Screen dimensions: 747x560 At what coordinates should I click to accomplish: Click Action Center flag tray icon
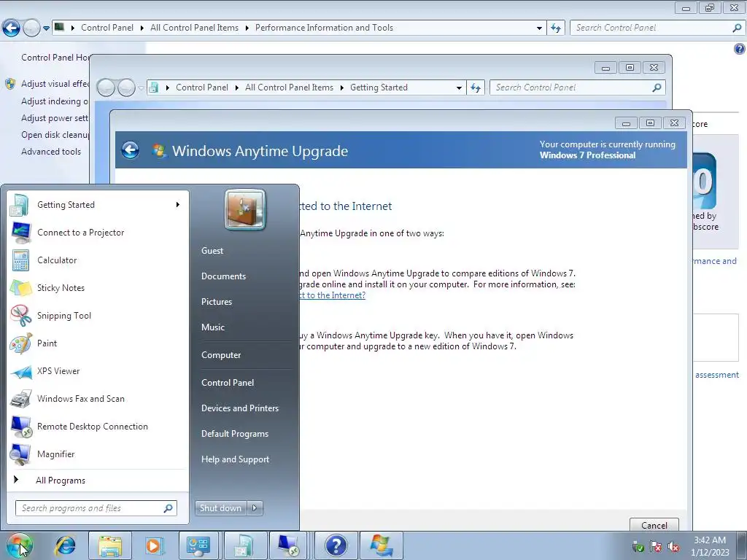pos(656,546)
